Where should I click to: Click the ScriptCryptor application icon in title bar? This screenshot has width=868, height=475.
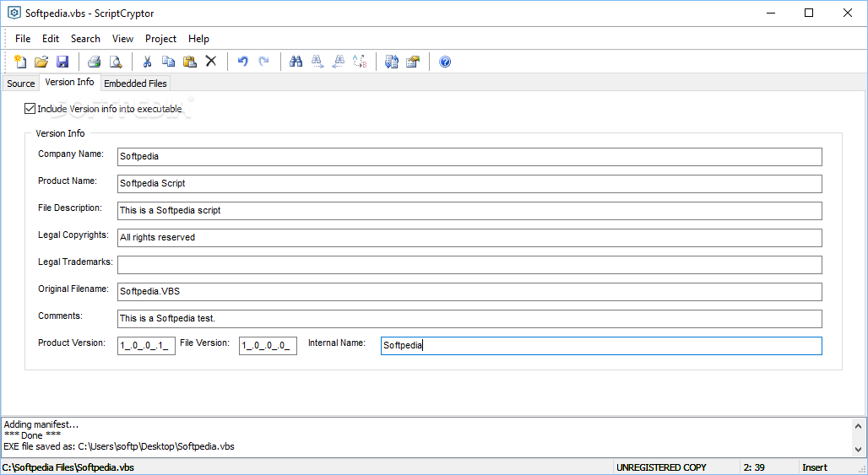point(14,13)
